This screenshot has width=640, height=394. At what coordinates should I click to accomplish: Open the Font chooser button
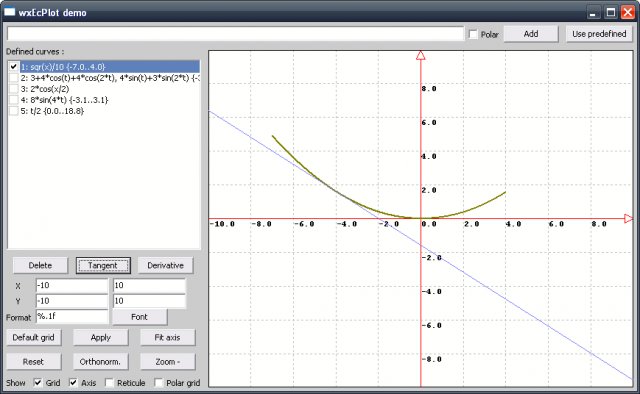pos(140,317)
